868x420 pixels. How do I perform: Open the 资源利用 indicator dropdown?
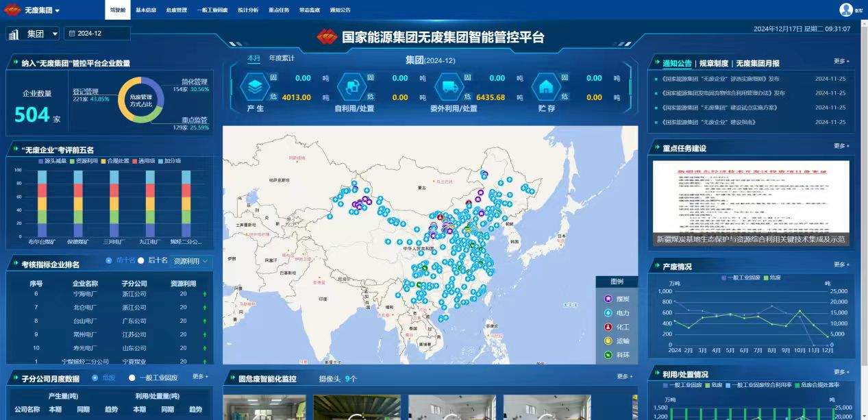tap(192, 261)
